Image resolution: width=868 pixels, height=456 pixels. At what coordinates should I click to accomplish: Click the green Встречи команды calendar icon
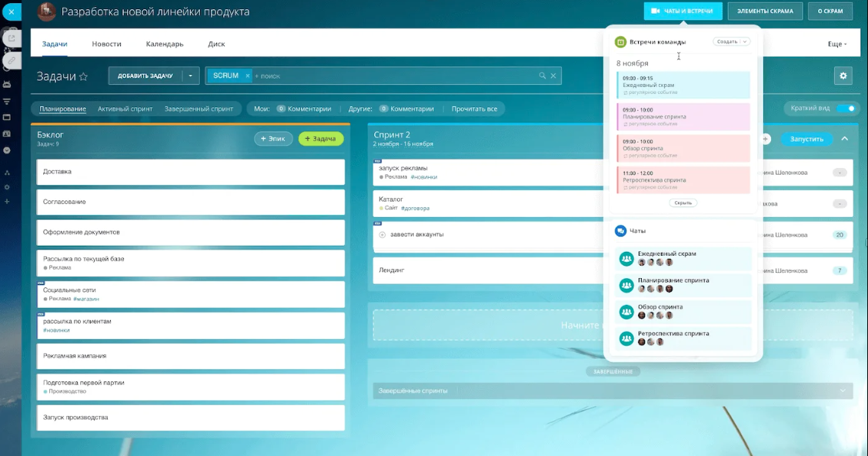(x=620, y=42)
